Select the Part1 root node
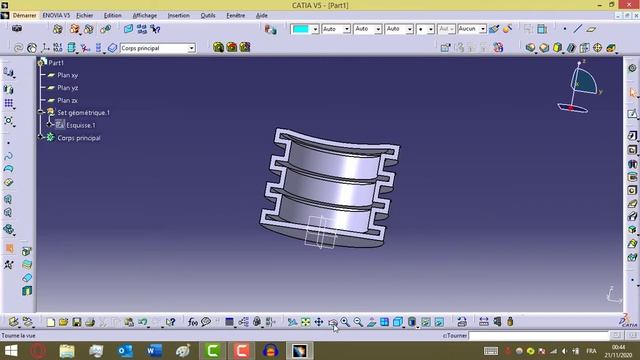640x360 pixels. [56, 62]
